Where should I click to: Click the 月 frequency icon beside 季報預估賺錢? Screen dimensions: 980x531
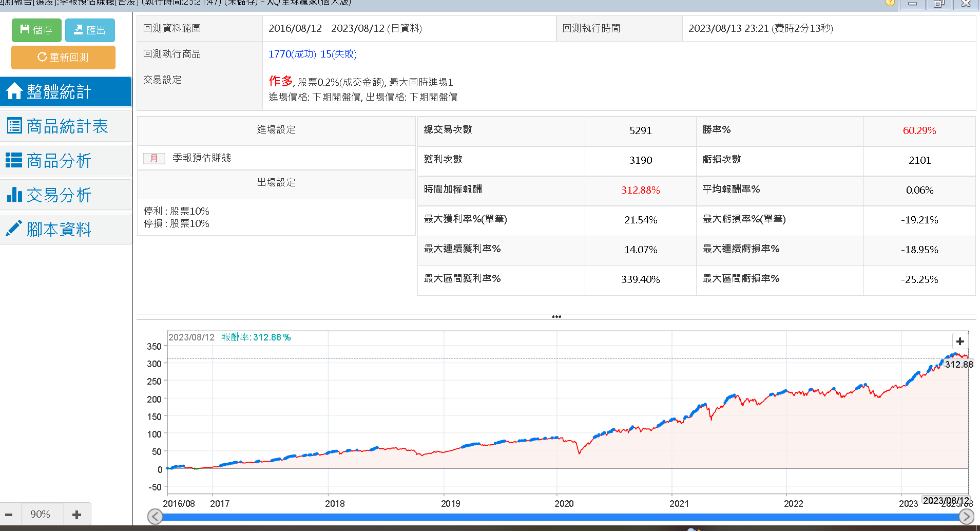[x=154, y=158]
